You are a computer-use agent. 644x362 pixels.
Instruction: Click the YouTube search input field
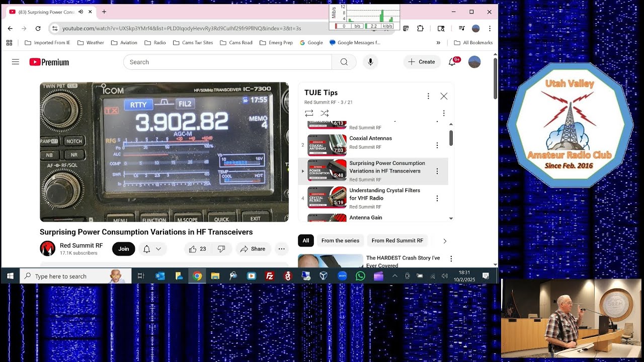(227, 62)
